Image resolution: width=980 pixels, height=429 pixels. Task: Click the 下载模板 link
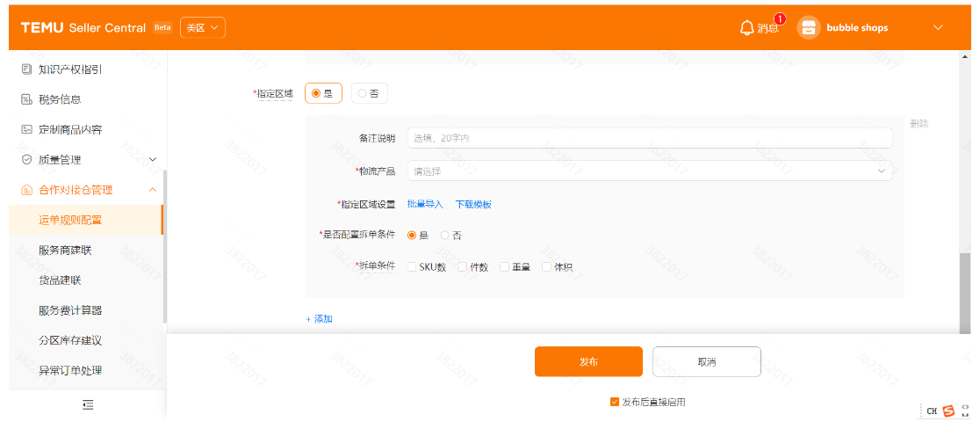point(473,204)
